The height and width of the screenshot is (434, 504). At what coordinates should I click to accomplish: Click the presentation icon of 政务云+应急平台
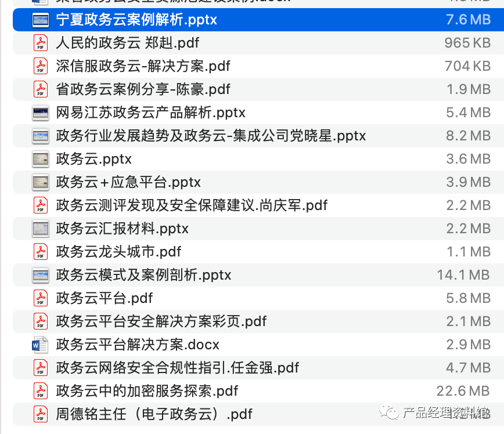(41, 182)
